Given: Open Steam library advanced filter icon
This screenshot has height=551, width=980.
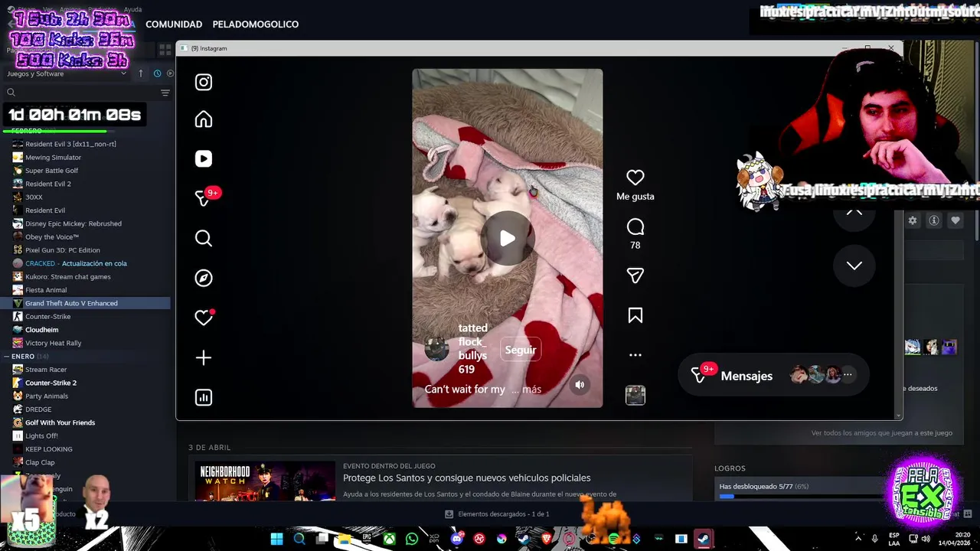Looking at the screenshot, I should click(x=165, y=93).
